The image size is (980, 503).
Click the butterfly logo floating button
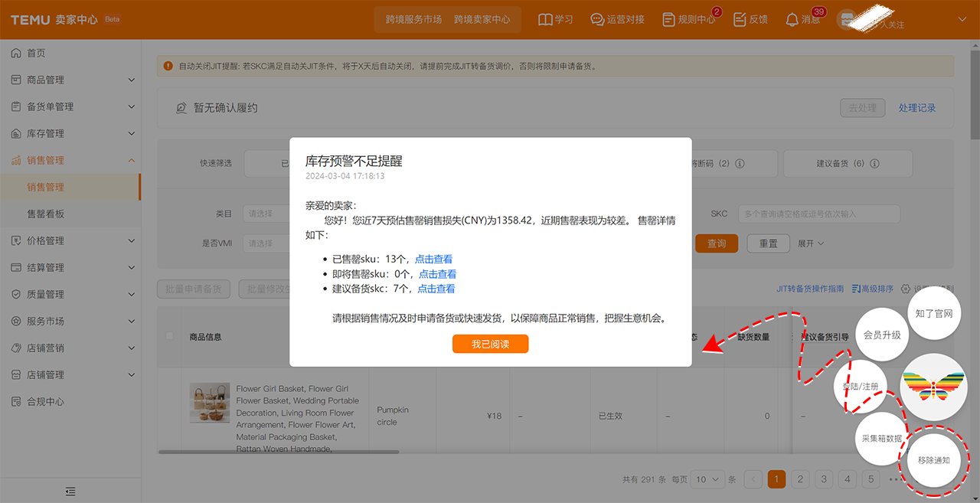click(933, 387)
